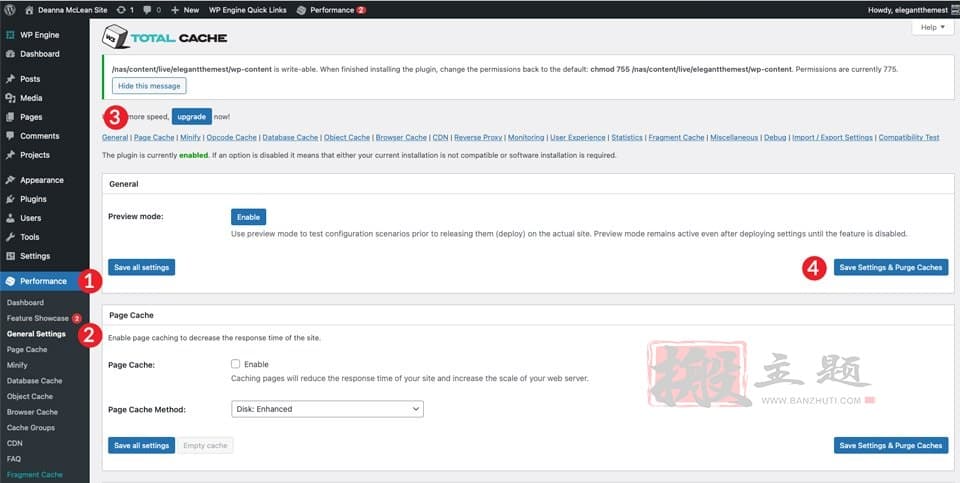This screenshot has width=960, height=483.
Task: Click the Dashboard gauge icon in sidebar
Action: [10, 54]
